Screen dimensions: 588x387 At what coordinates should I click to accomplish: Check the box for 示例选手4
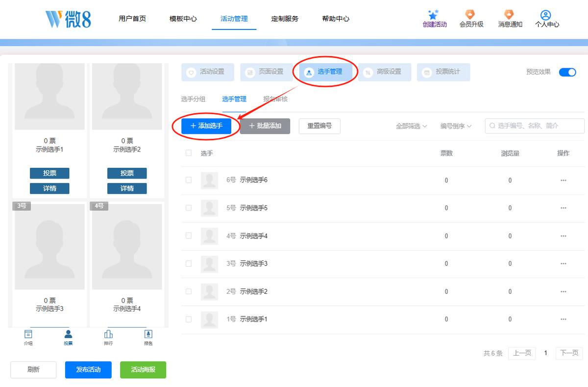189,236
